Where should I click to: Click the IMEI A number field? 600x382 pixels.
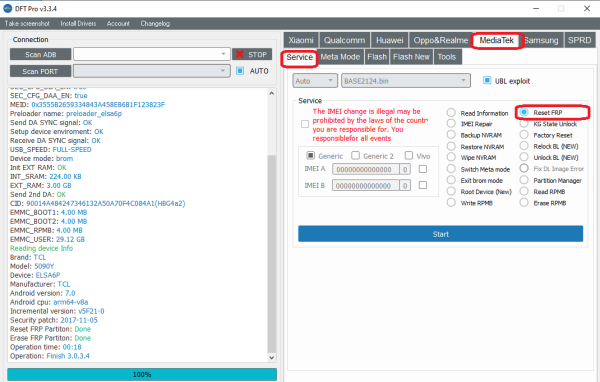point(365,169)
